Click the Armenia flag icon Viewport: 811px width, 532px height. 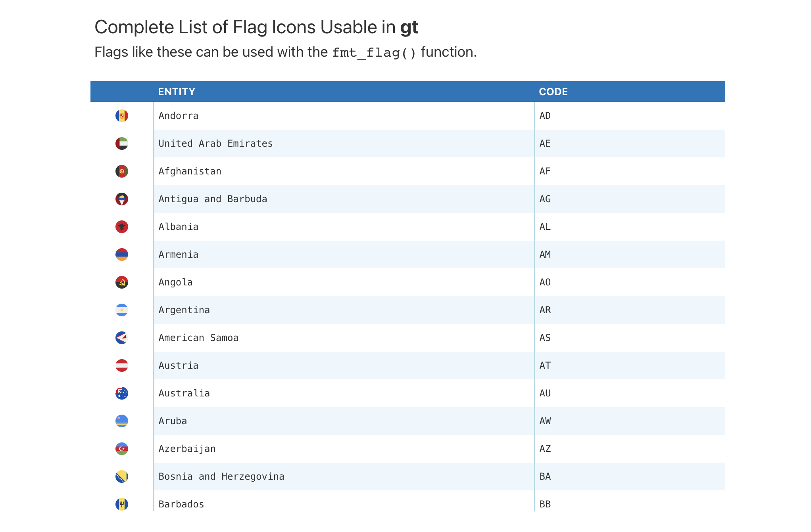click(x=122, y=255)
